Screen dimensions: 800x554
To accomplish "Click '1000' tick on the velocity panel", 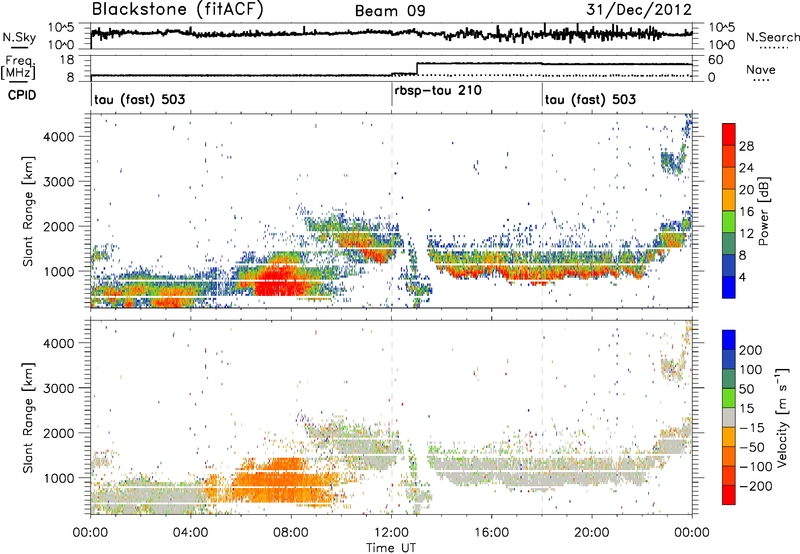I will [x=58, y=479].
